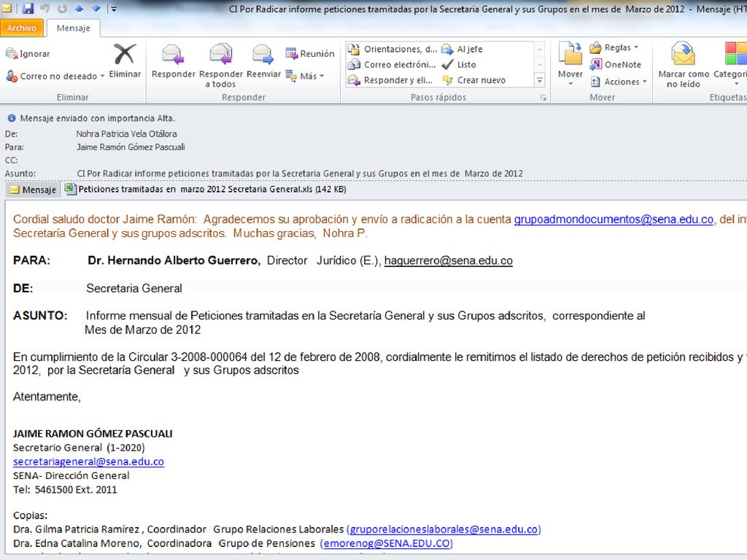Apply the Listo quick step

pyautogui.click(x=459, y=65)
